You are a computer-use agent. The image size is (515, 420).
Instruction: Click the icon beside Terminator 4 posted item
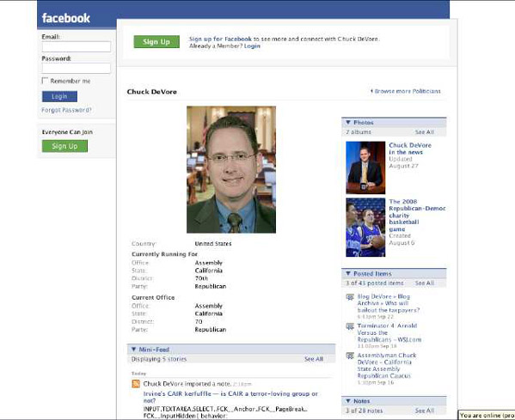[x=350, y=326]
